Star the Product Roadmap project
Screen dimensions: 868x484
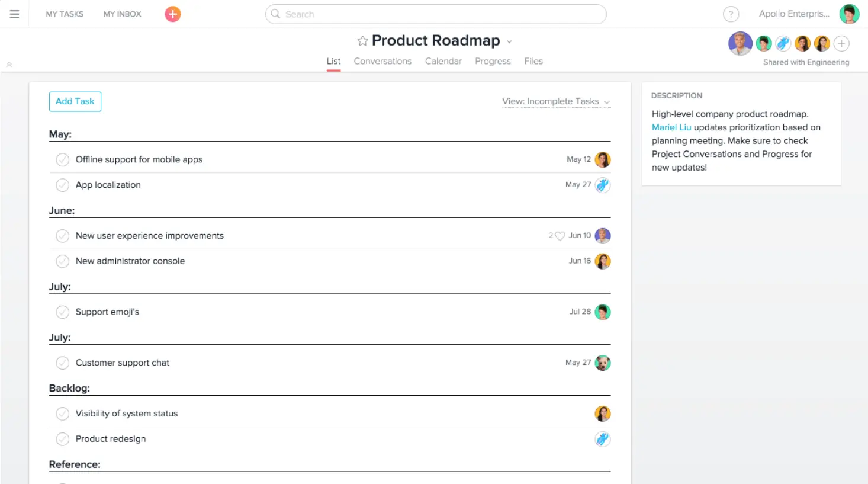[362, 40]
